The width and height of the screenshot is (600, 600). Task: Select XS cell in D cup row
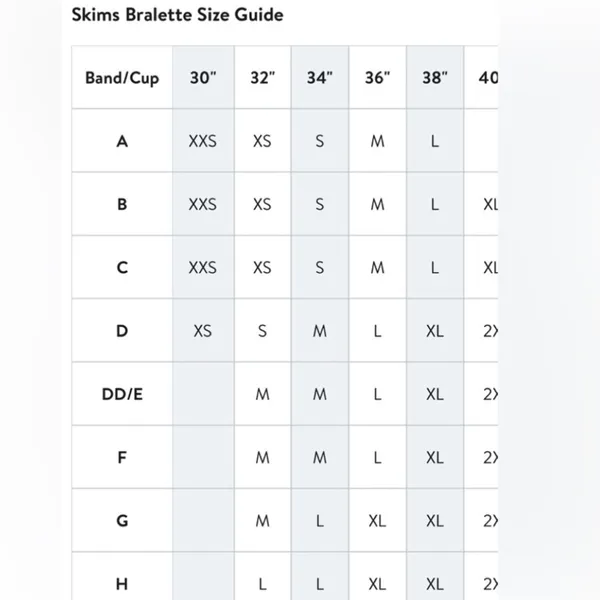(x=203, y=331)
